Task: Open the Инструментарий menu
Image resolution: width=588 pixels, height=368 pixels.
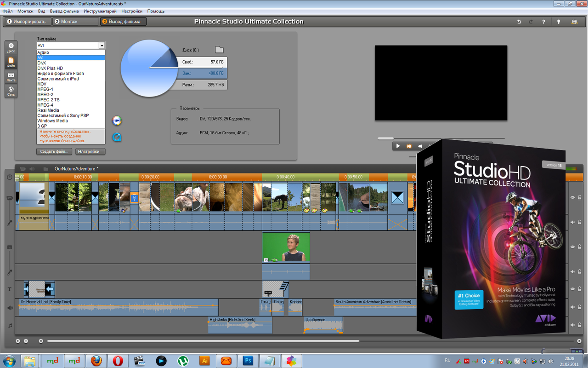Action: coord(100,11)
